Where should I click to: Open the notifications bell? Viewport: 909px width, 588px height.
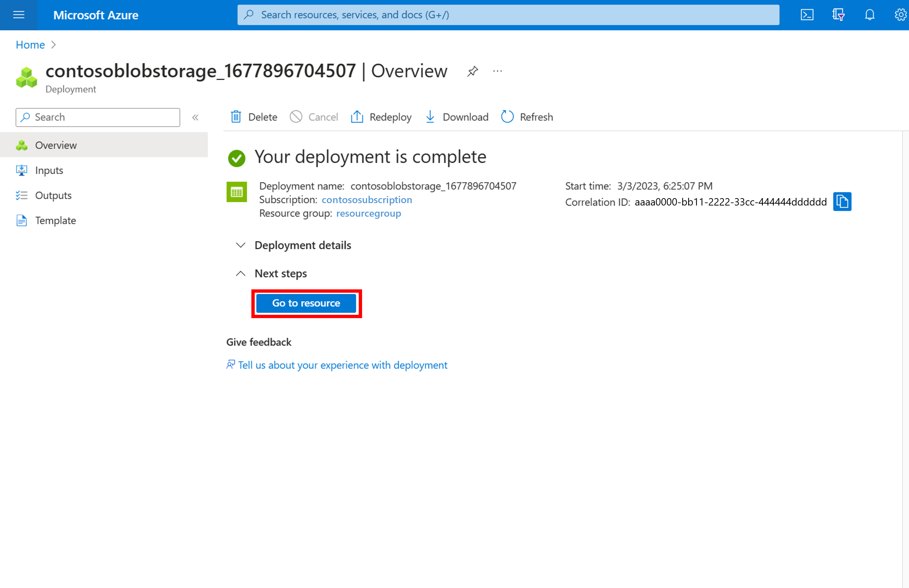pyautogui.click(x=869, y=15)
